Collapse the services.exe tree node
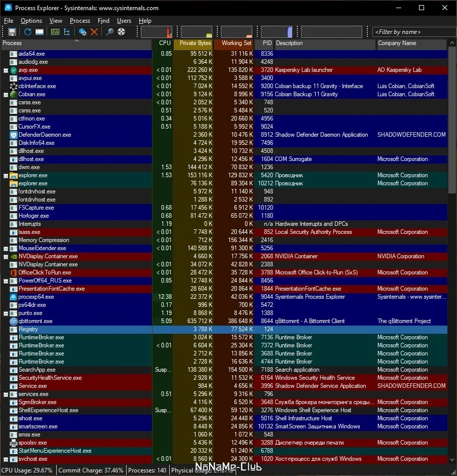Image resolution: width=457 pixels, height=476 pixels. click(6, 394)
